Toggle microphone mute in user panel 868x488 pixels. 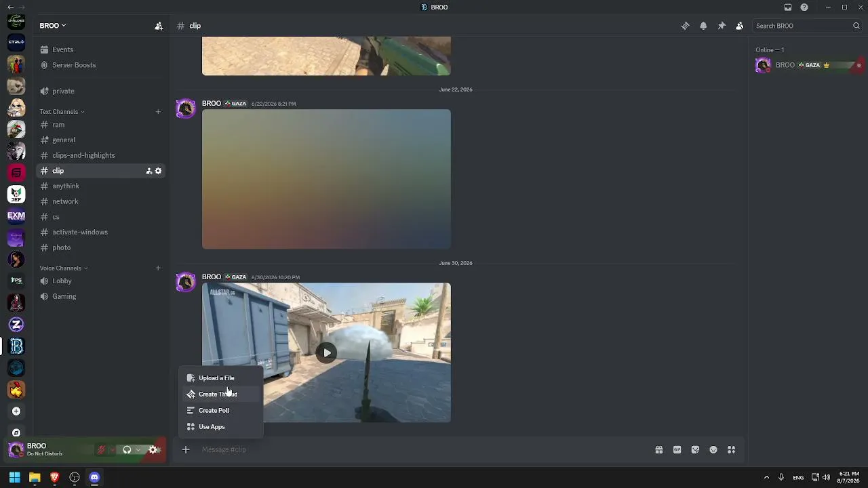click(x=101, y=449)
